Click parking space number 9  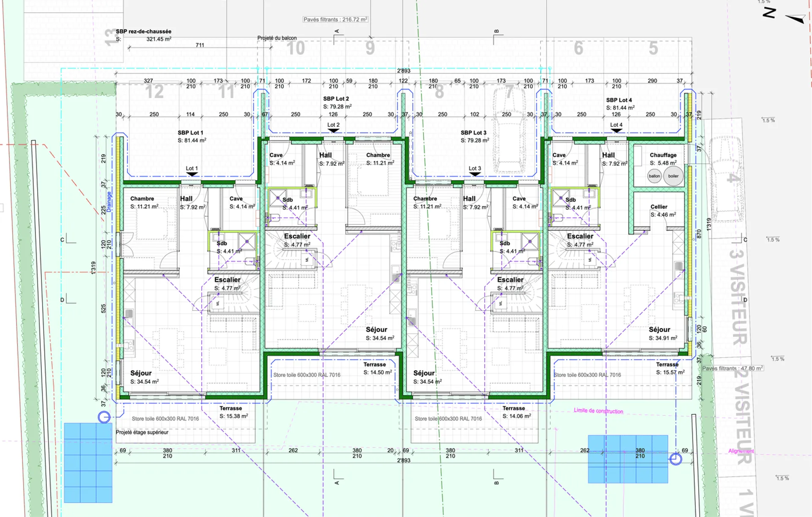370,48
